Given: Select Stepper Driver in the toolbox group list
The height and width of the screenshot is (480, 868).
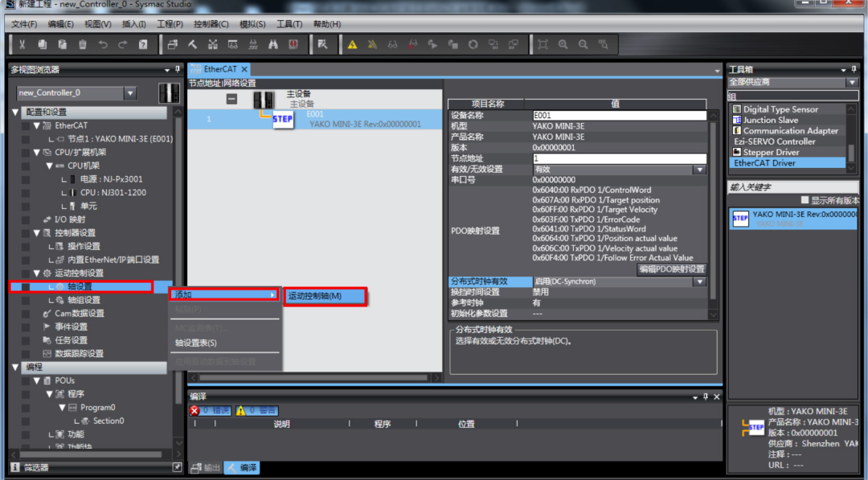Looking at the screenshot, I should tap(771, 152).
